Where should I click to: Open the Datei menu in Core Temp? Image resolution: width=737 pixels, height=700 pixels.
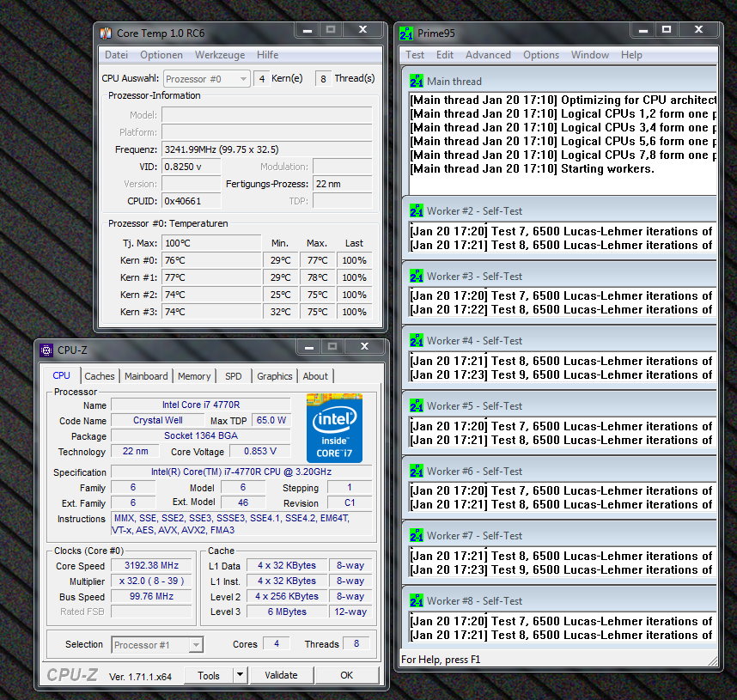[116, 55]
